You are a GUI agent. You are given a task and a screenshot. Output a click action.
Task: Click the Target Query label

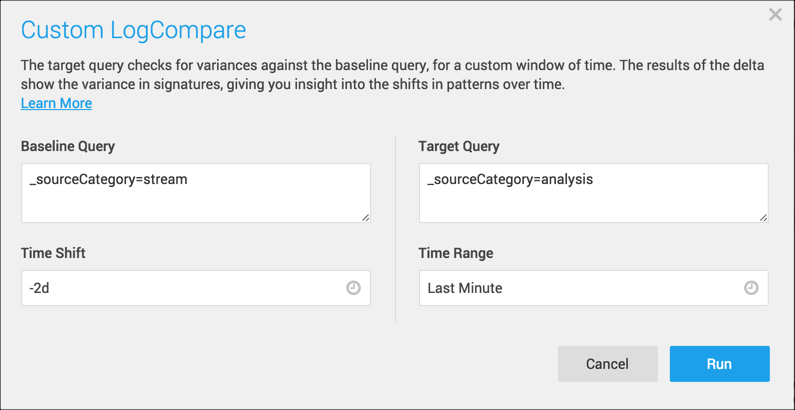pyautogui.click(x=459, y=146)
